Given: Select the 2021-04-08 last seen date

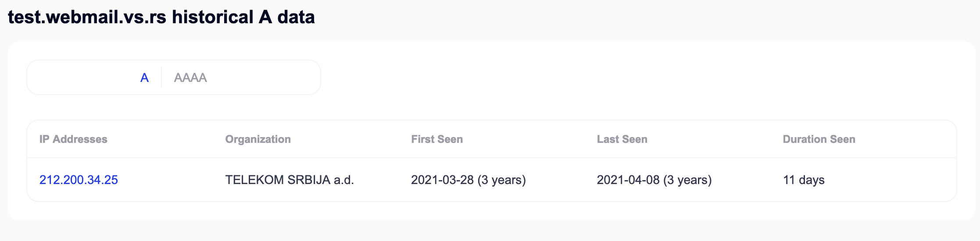Looking at the screenshot, I should click(x=628, y=180).
